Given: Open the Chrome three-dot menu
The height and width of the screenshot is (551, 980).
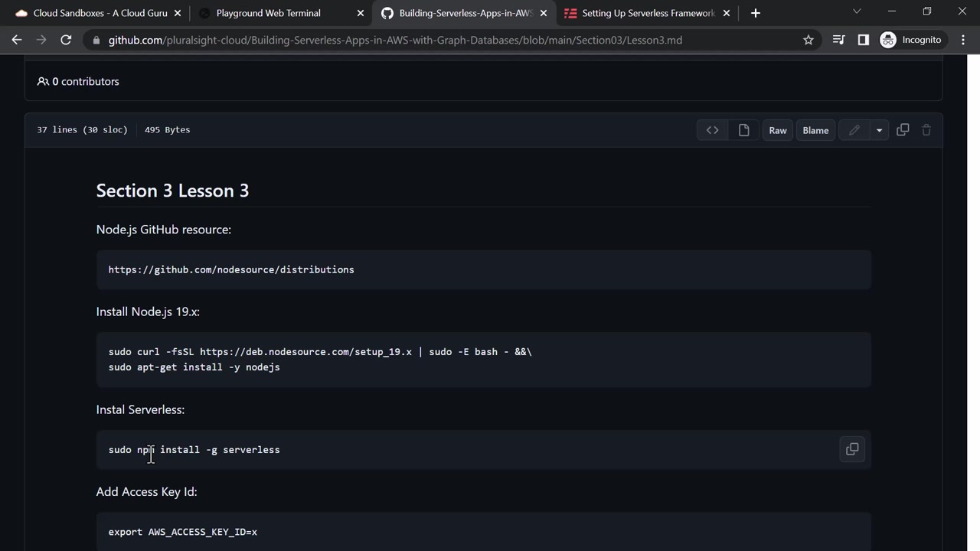Looking at the screenshot, I should pos(963,40).
